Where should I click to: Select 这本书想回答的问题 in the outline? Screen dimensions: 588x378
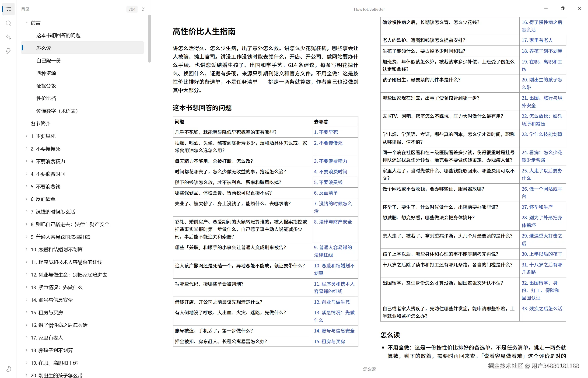click(x=58, y=35)
